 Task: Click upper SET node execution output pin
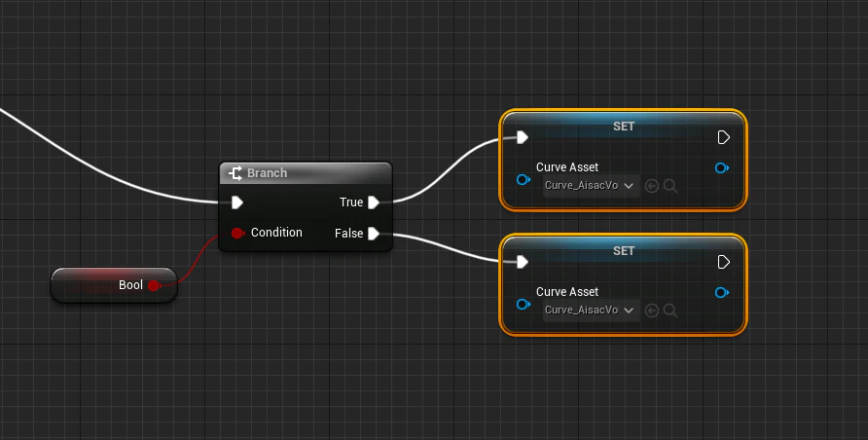click(x=724, y=137)
